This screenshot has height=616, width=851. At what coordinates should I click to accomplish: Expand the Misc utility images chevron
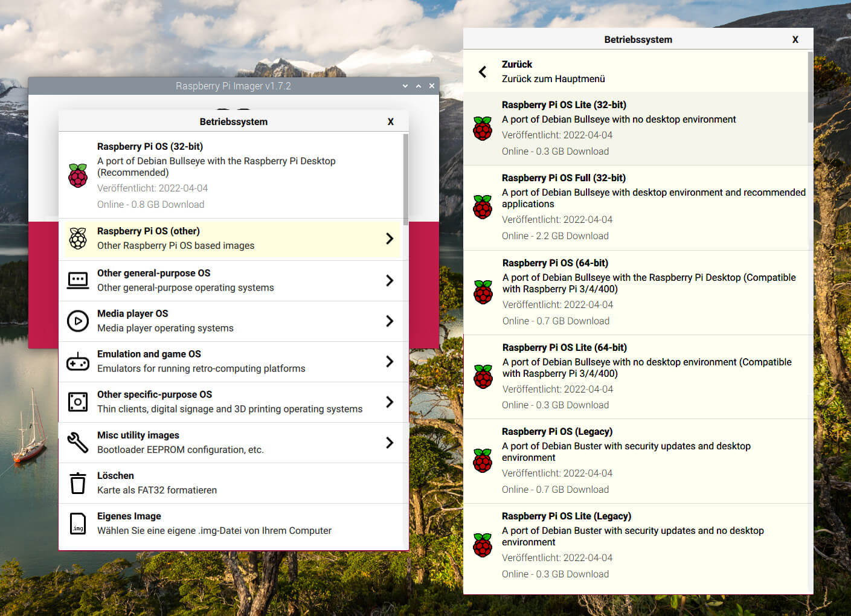390,442
